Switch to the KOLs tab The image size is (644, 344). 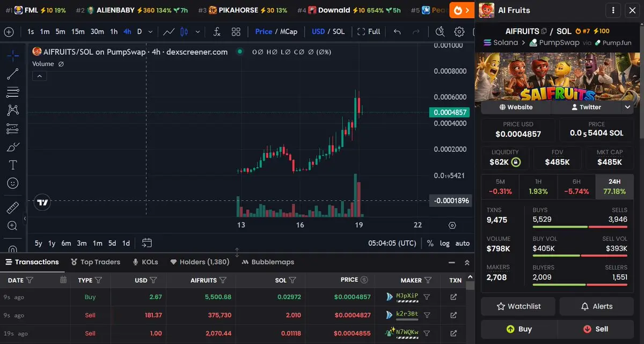point(145,262)
